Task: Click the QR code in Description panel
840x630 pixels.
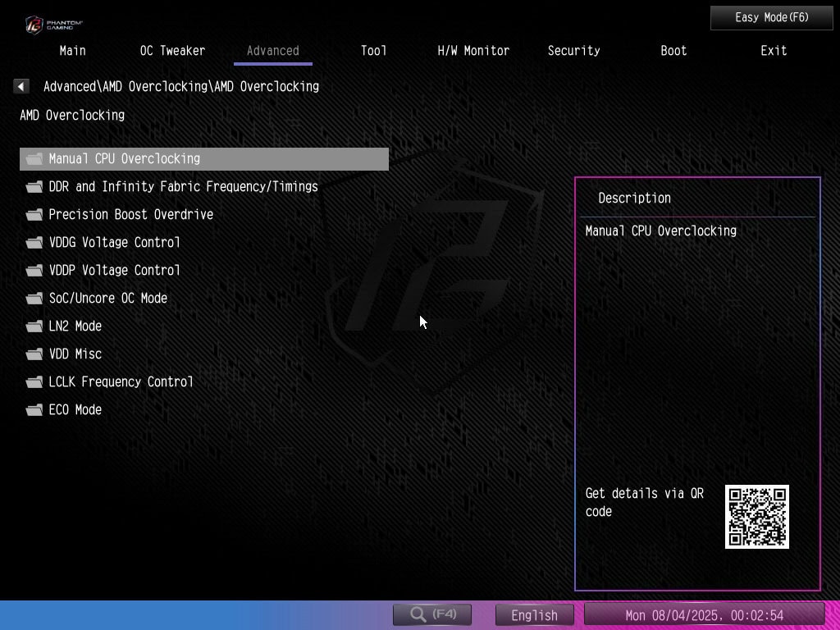Action: pos(756,517)
